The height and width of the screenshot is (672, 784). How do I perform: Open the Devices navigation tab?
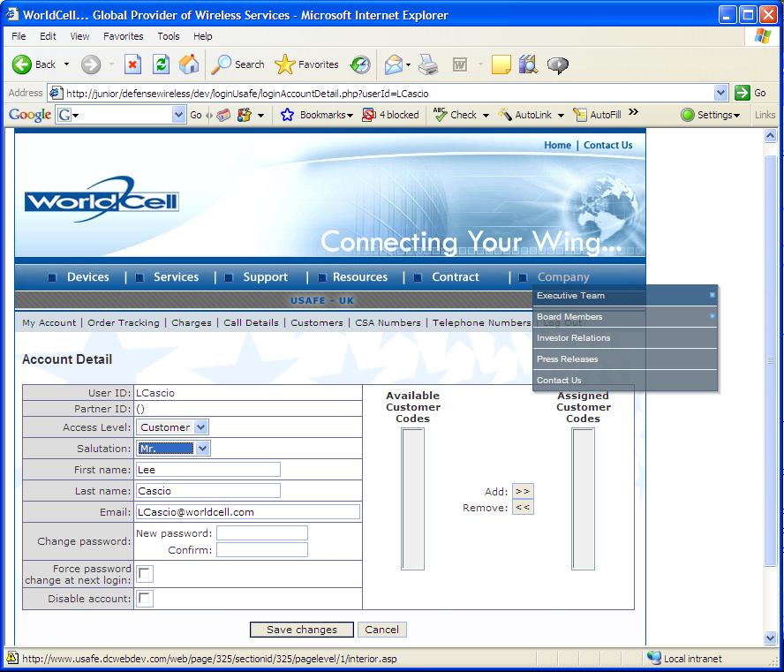87,277
